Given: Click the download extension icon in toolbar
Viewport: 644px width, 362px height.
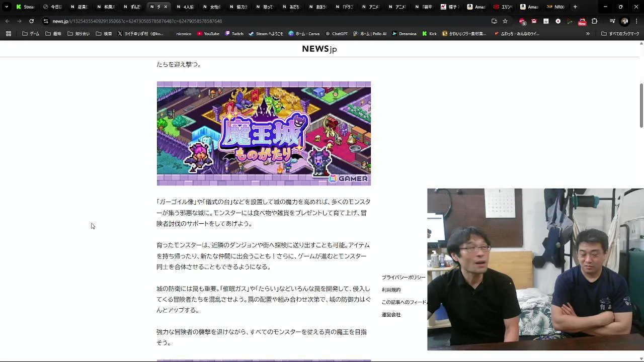Looking at the screenshot, I should pyautogui.click(x=546, y=21).
